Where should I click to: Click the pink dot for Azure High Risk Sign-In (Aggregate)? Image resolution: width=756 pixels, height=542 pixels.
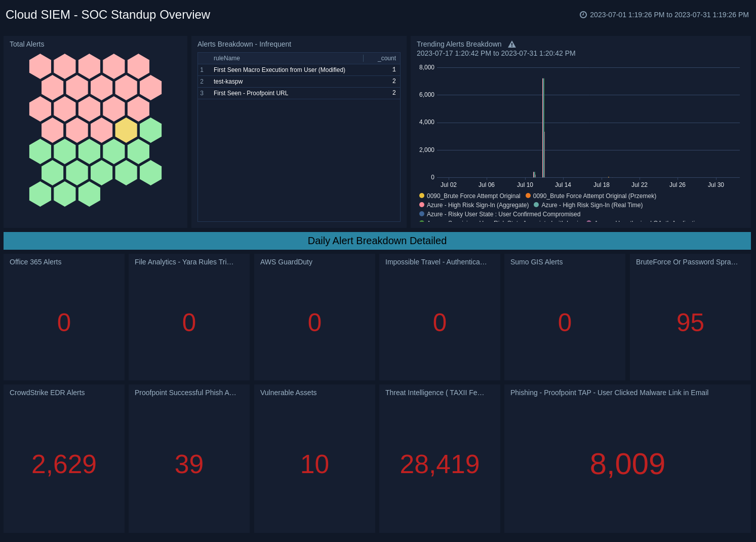pos(421,205)
